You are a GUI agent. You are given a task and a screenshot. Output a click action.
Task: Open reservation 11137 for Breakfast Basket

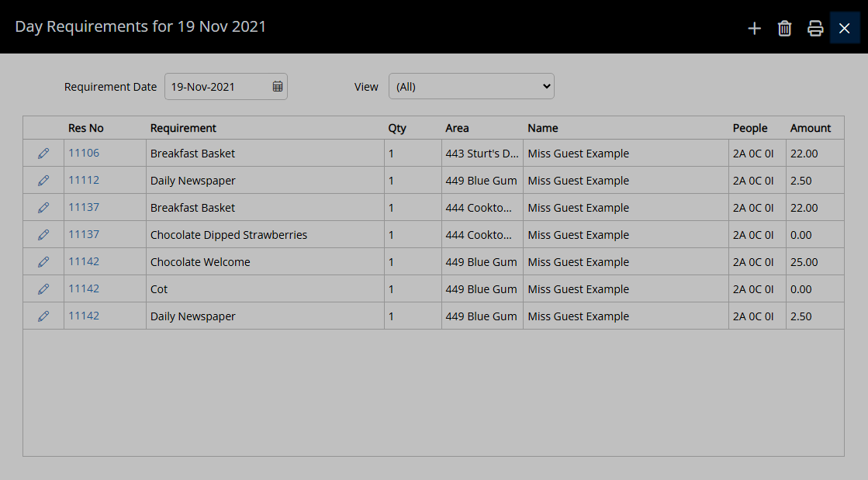tap(84, 207)
